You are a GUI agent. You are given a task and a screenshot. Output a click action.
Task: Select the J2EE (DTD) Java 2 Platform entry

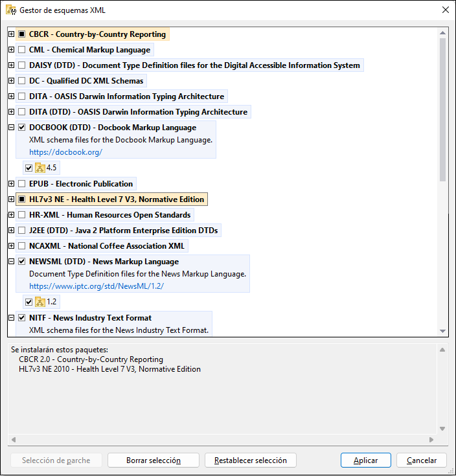(124, 231)
